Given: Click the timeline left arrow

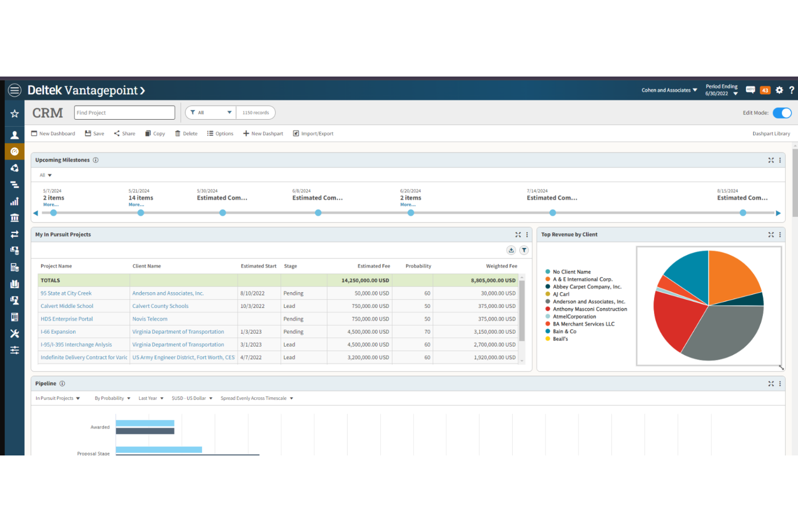Looking at the screenshot, I should point(36,213).
